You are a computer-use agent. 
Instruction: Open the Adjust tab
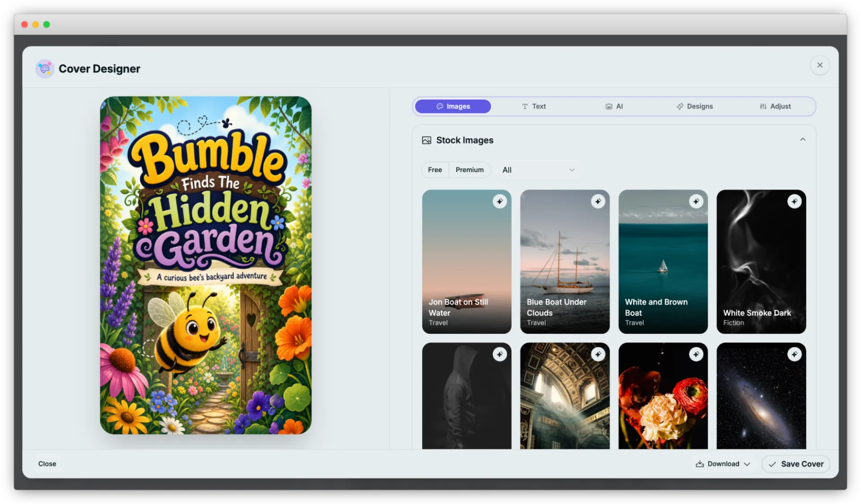(775, 106)
